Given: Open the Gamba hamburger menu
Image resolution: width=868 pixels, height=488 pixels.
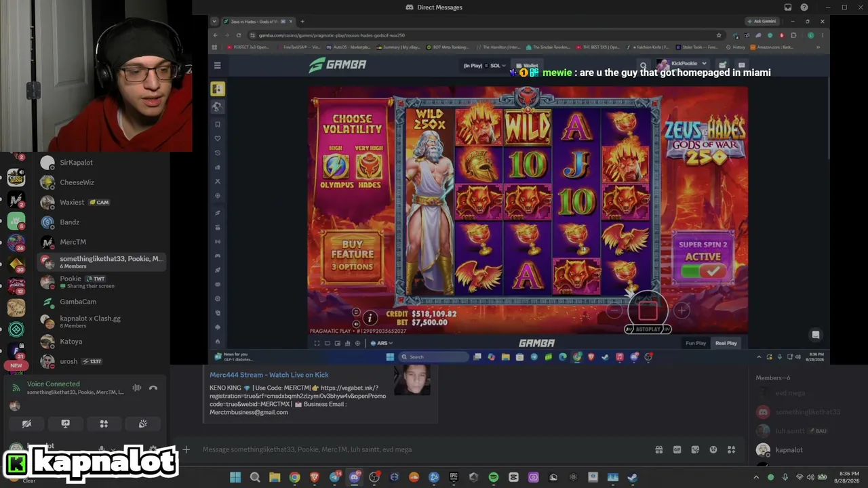Looking at the screenshot, I should [x=218, y=65].
